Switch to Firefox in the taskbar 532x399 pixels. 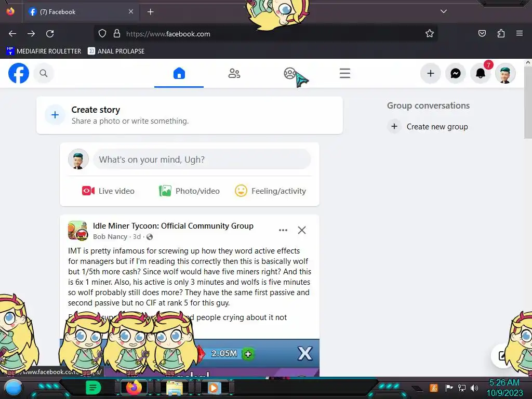[134, 388]
